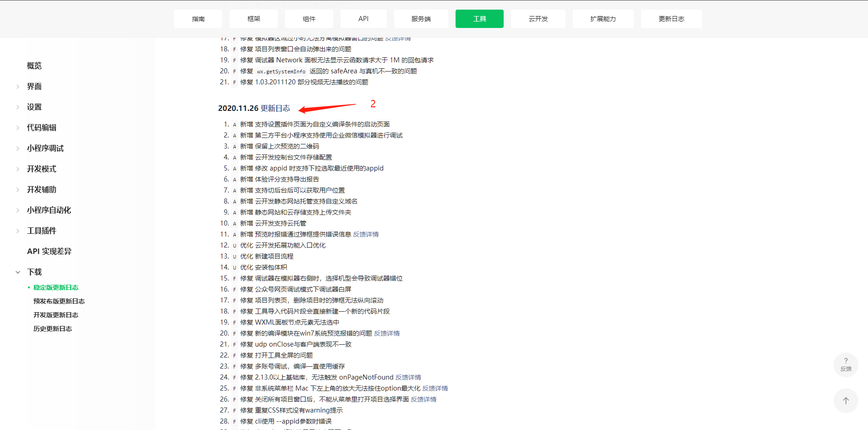Click the 2020.11.26 更新日志 heading link
The image size is (868, 430).
click(x=275, y=108)
